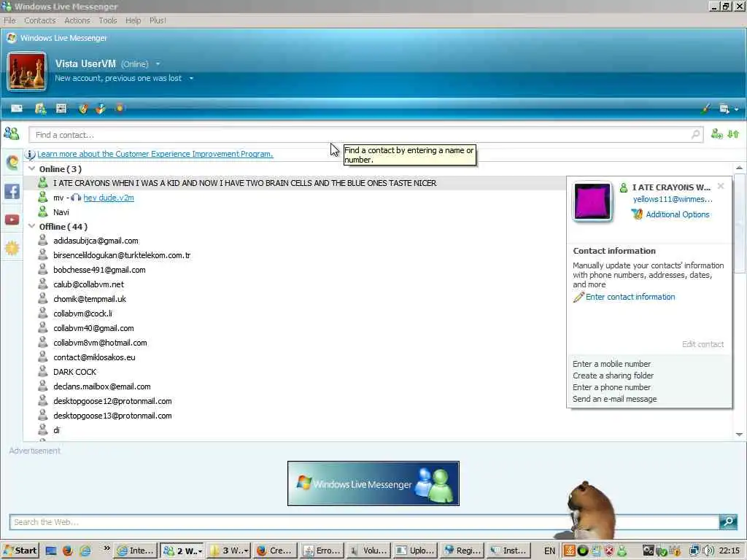The height and width of the screenshot is (560, 747).
Task: Click Enter a phone number option
Action: click(612, 387)
